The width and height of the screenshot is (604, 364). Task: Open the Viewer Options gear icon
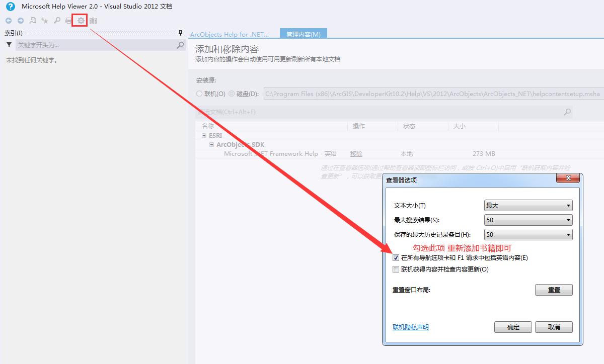(81, 20)
